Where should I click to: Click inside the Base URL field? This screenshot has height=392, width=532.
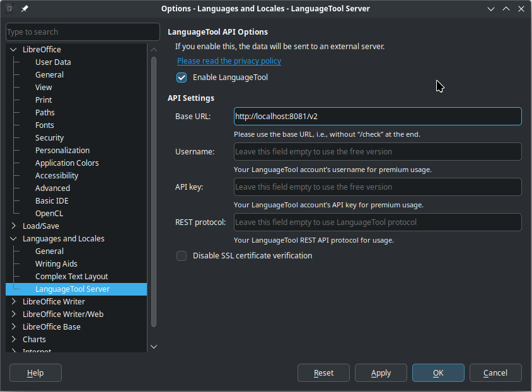pos(377,116)
